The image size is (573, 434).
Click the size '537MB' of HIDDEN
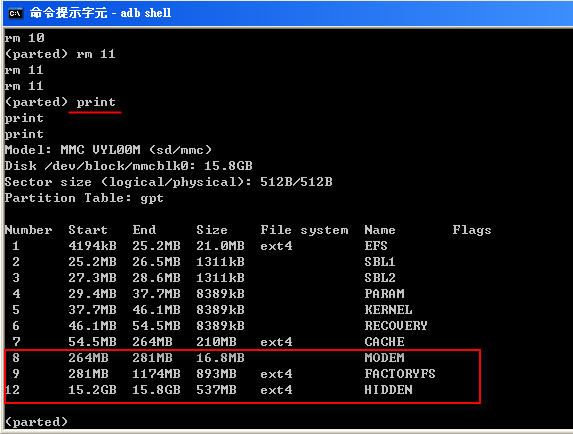[x=216, y=390]
